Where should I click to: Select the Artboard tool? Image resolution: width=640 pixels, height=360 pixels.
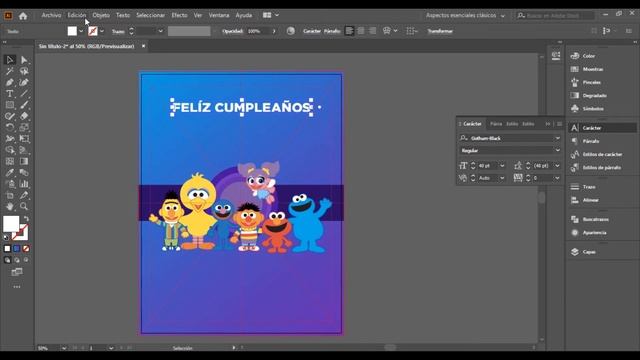pyautogui.click(x=10, y=195)
